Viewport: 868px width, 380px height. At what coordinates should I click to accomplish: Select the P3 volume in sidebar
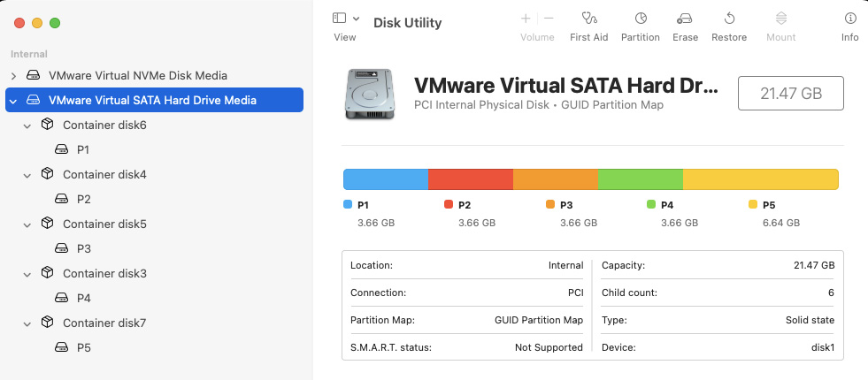point(84,248)
